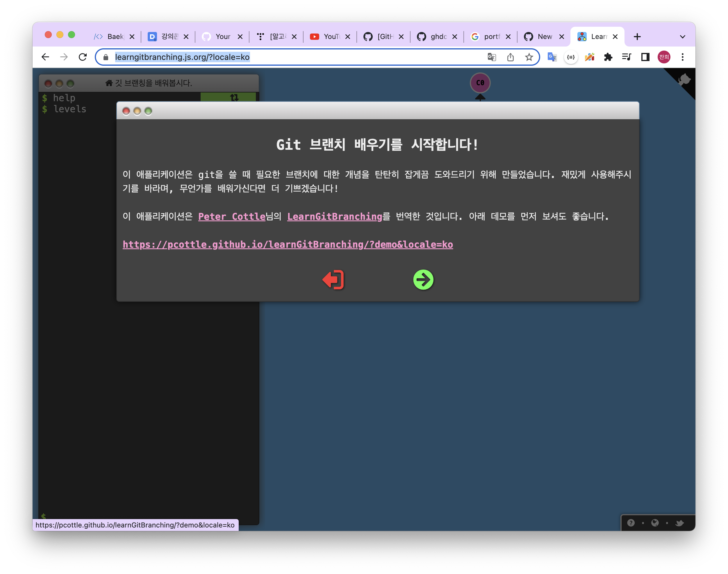The height and width of the screenshot is (574, 728).
Task: Open the Chrome three-dot menu
Action: (x=682, y=57)
